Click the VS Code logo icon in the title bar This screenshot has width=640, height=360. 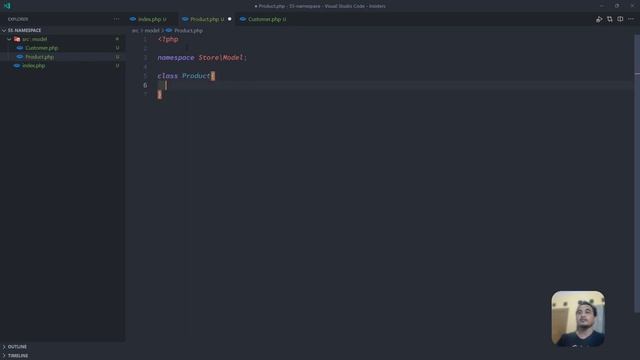pos(7,6)
